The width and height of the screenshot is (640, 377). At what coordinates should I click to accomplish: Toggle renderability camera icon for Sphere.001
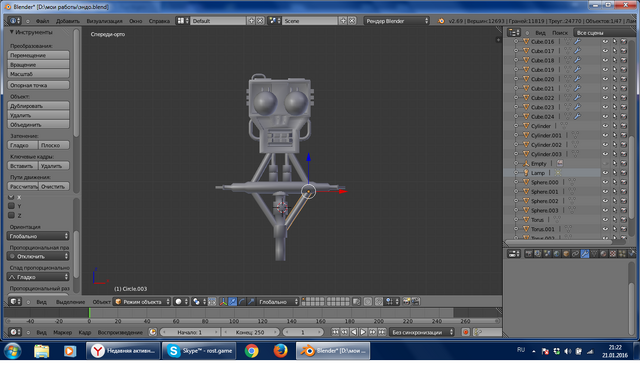pos(623,192)
